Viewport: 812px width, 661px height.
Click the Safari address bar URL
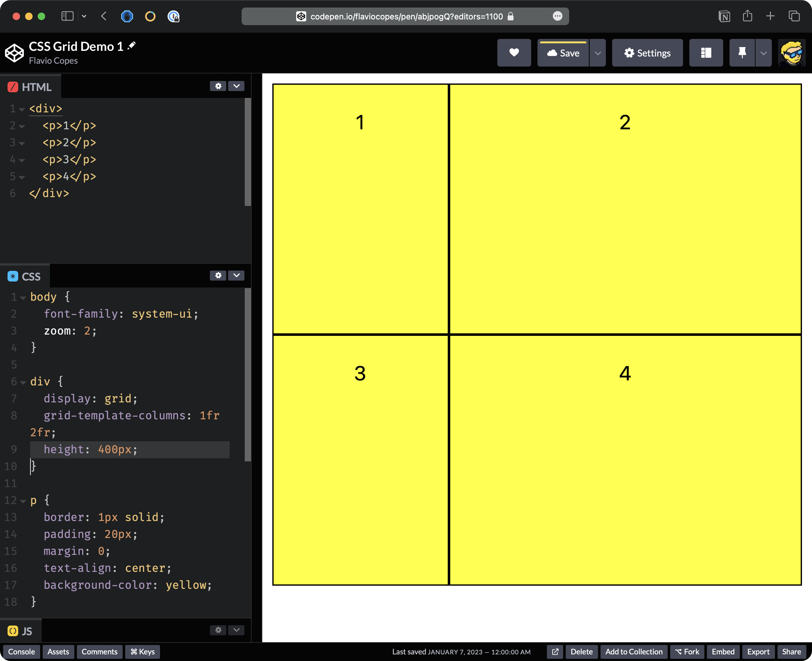point(406,16)
